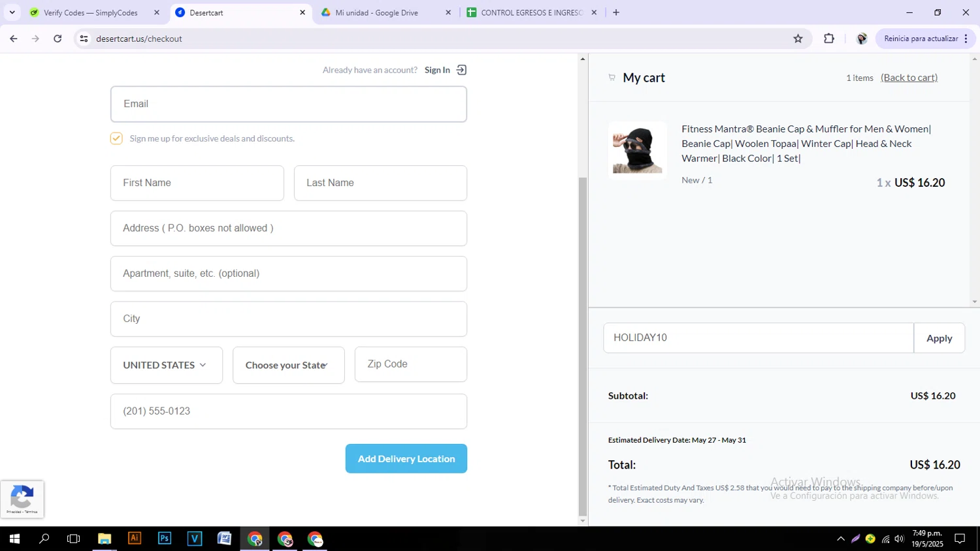This screenshot has width=980, height=551.
Task: Close the Verify Codes — SimplyCodes tab
Action: 157,12
